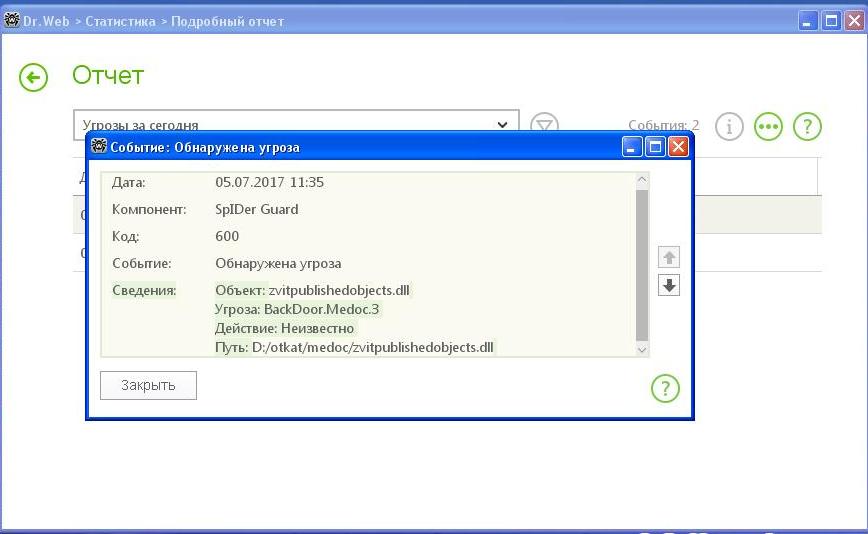Maximize the event dialog window
The image size is (868, 534).
[x=655, y=147]
